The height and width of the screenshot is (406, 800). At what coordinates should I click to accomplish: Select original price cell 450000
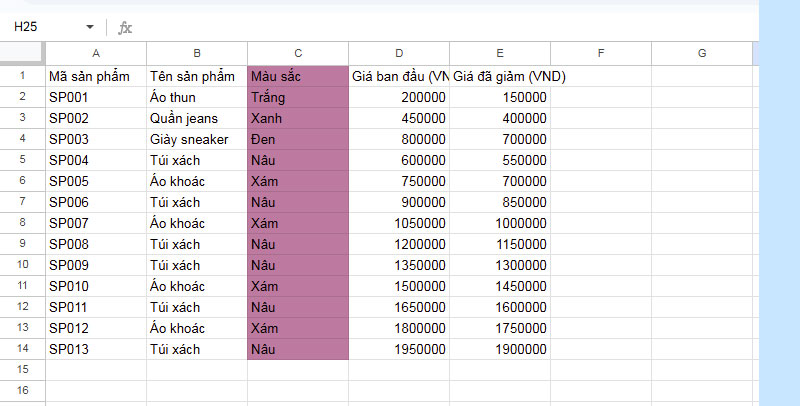pos(399,118)
